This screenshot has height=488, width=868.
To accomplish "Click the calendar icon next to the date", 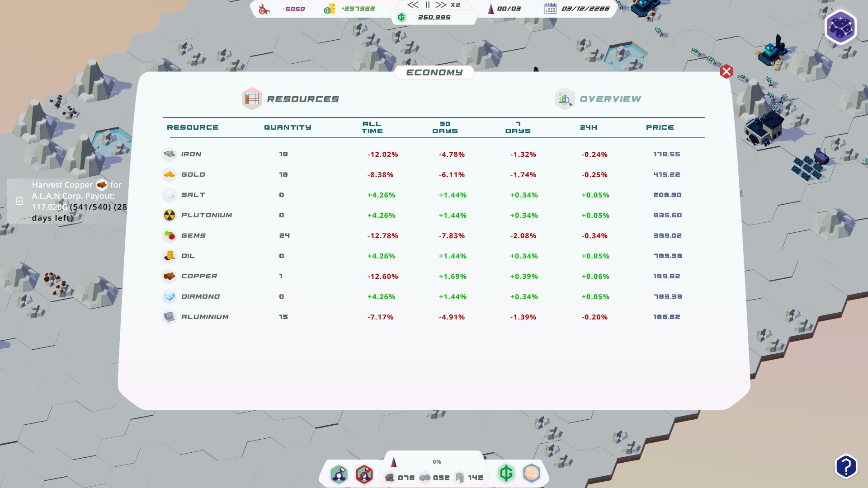I will (x=550, y=8).
